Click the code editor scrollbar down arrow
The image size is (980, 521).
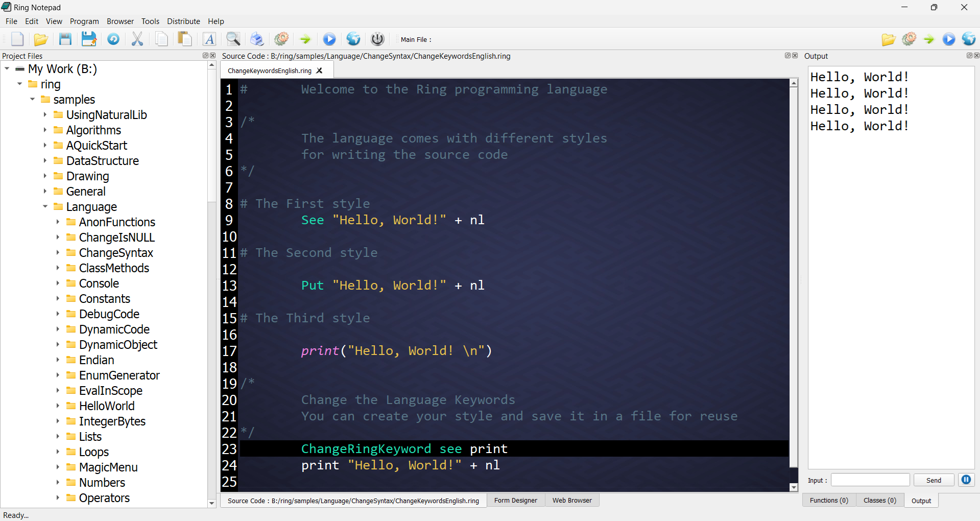pyautogui.click(x=794, y=487)
